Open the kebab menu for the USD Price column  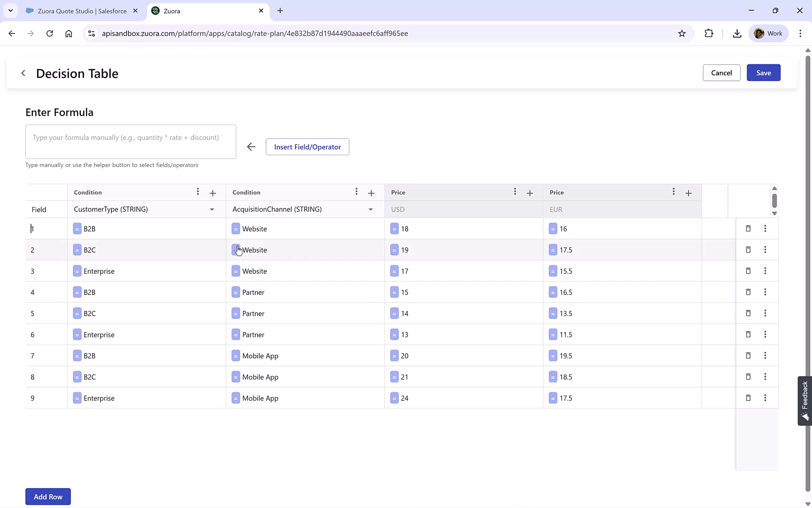click(515, 192)
